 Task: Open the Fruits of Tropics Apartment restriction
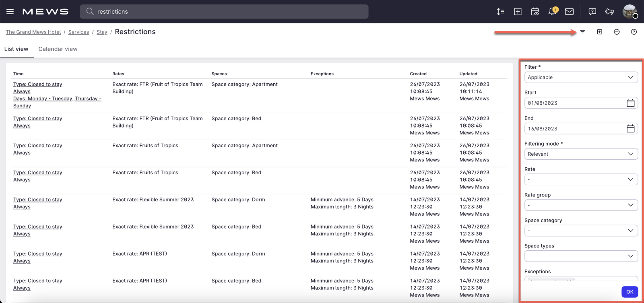[x=38, y=146]
